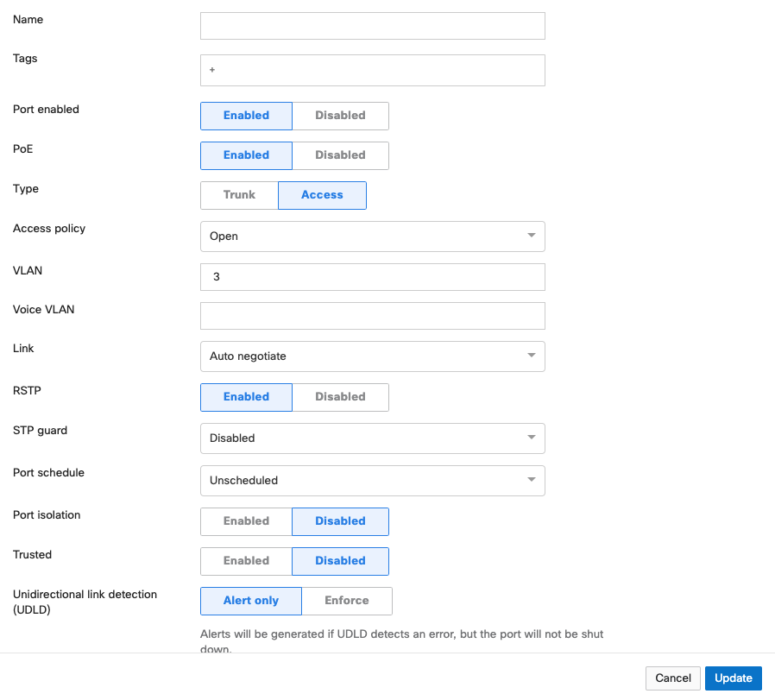
Task: Click the empty Voice VLAN field
Action: [x=372, y=316]
